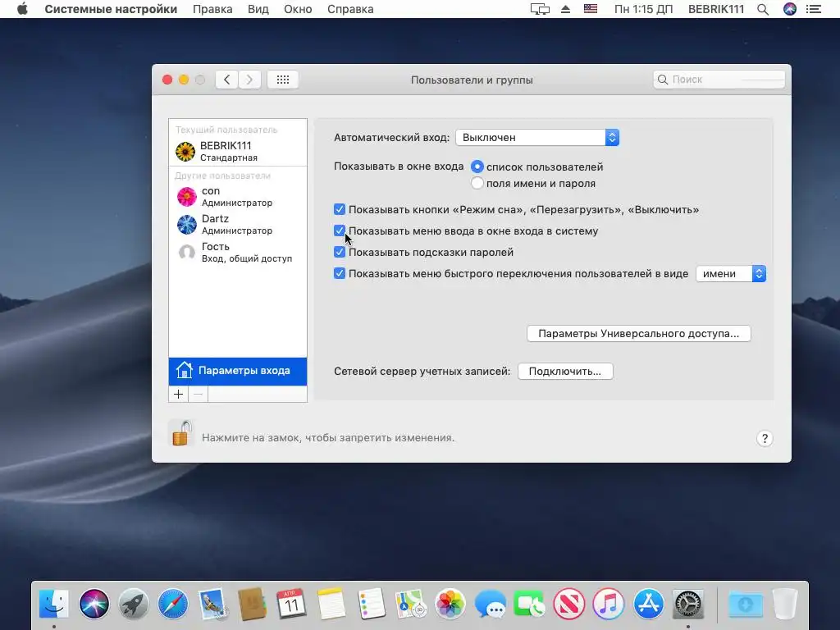Select user 'Dartz' administrator
Viewport: 840px width, 630px height.
click(238, 225)
